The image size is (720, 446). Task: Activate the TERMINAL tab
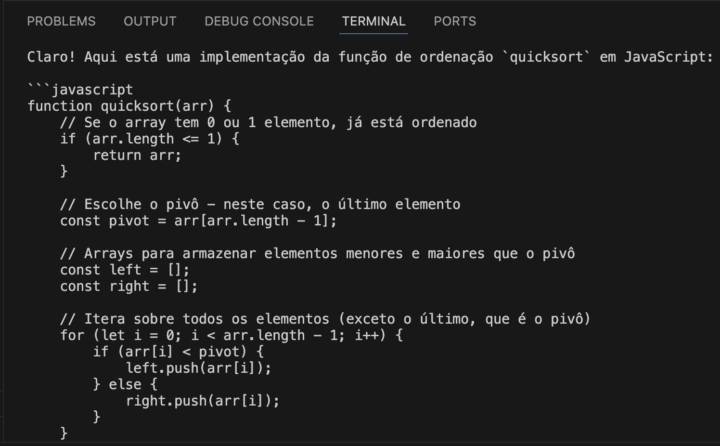click(x=373, y=21)
